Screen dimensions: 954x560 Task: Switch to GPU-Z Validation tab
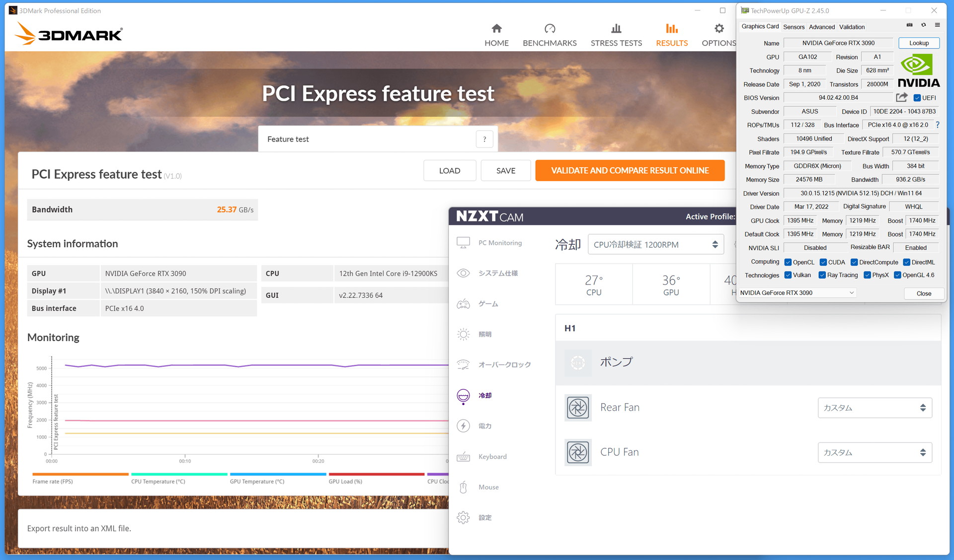852,27
